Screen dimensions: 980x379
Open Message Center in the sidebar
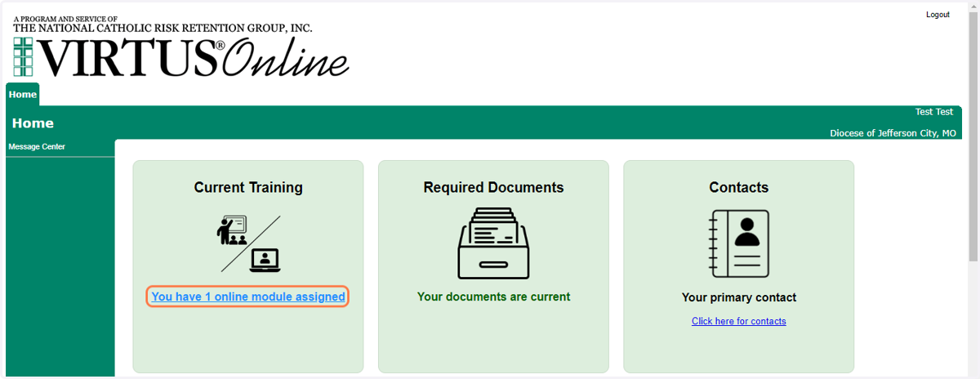coord(37,147)
